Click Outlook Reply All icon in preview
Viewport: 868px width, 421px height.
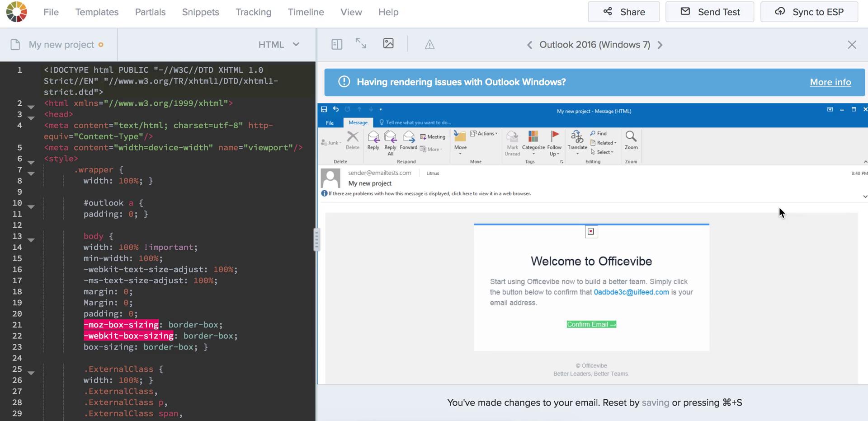390,143
